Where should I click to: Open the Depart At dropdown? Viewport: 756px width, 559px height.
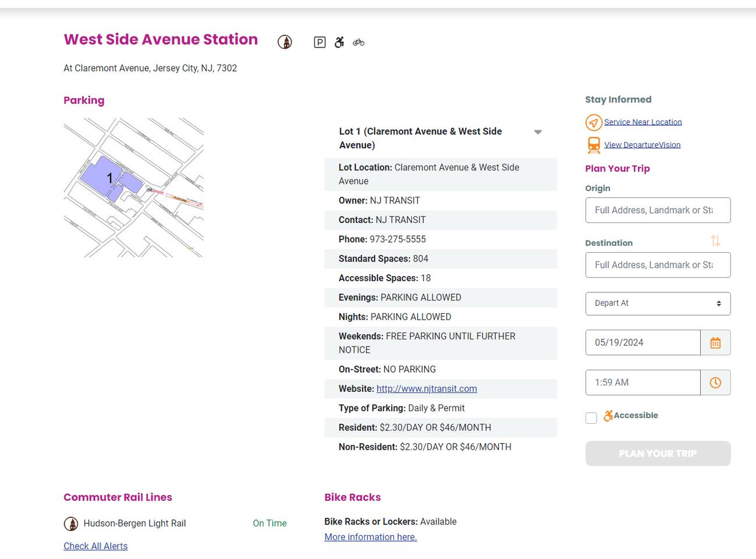(658, 303)
